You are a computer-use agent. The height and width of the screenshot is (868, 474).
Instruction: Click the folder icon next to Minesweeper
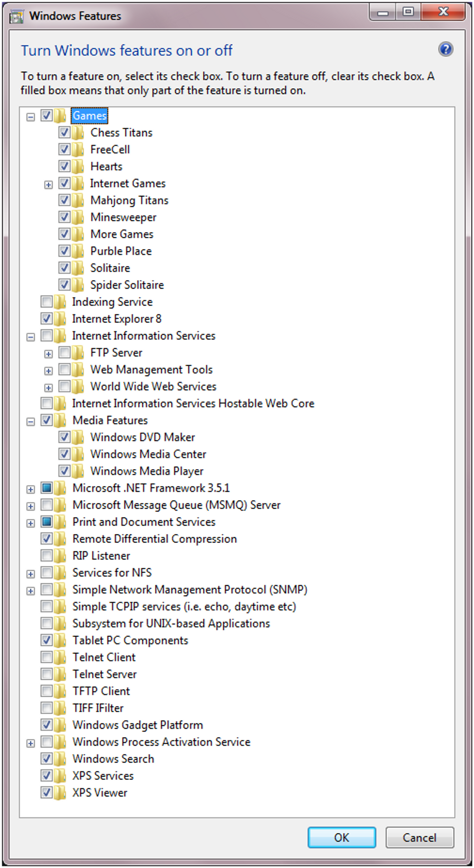coord(78,217)
